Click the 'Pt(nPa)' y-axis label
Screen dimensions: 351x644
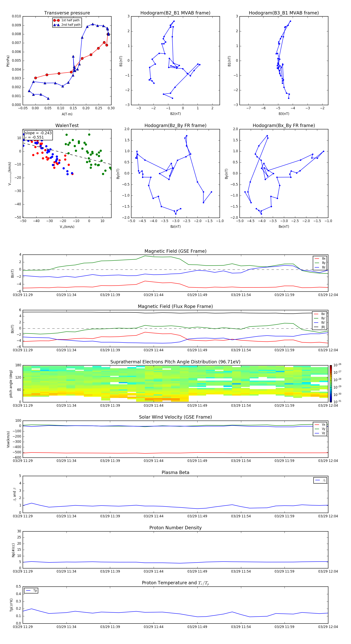8,61
